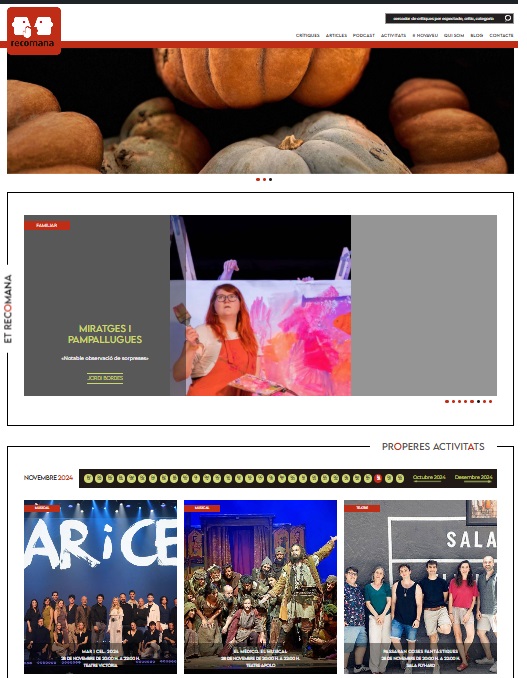Select the black active review carousel dot

pos(478,402)
